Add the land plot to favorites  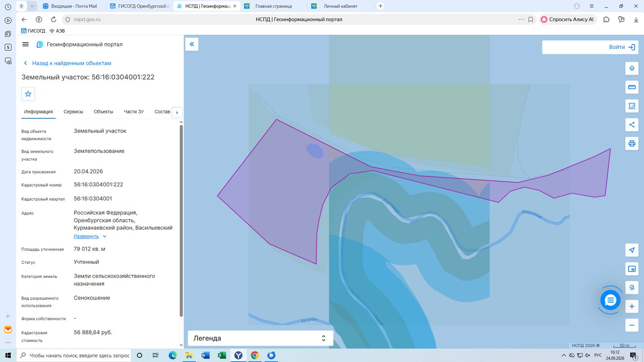pyautogui.click(x=28, y=94)
